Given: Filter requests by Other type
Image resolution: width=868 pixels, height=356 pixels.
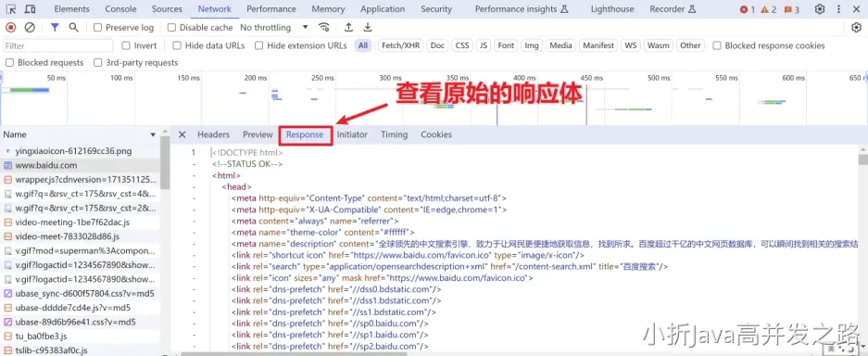Looking at the screenshot, I should pyautogui.click(x=690, y=45).
